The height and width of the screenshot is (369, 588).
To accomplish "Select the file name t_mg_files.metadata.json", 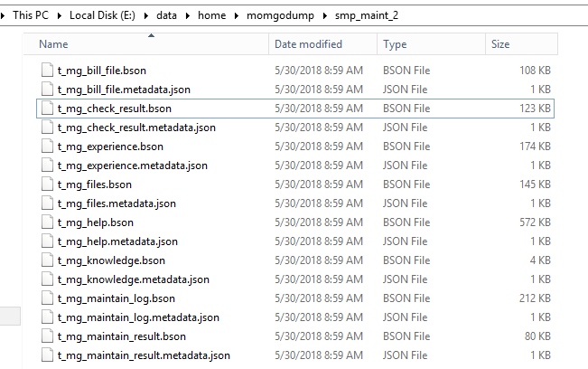I will (117, 203).
